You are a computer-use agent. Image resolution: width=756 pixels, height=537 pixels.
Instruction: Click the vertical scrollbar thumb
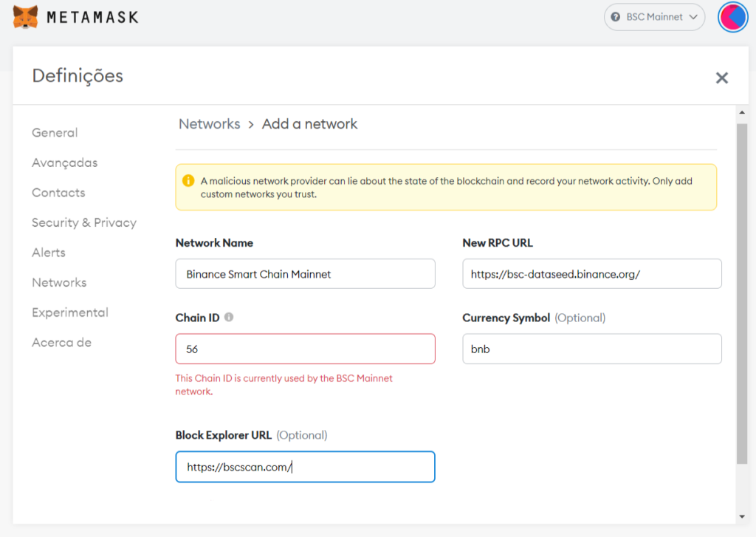742,294
